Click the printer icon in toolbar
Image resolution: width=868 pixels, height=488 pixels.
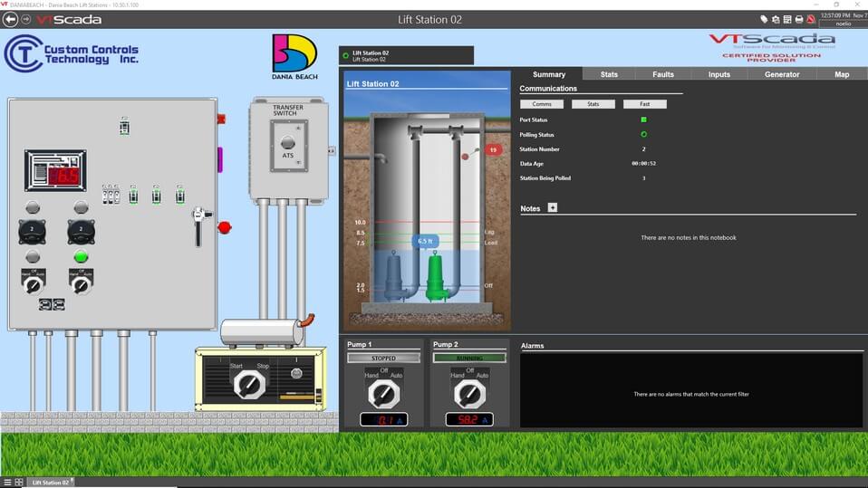point(798,19)
